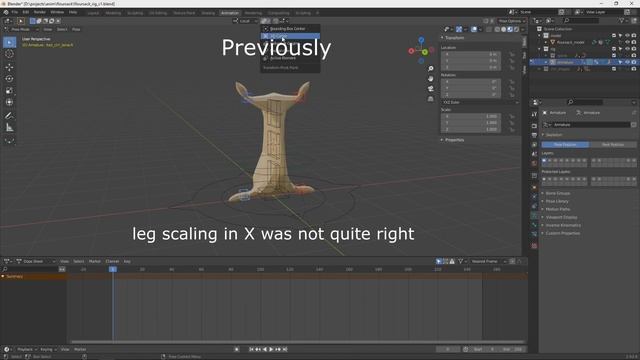640x360 pixels.
Task: Expand the Custom Properties panel
Action: pos(562,233)
